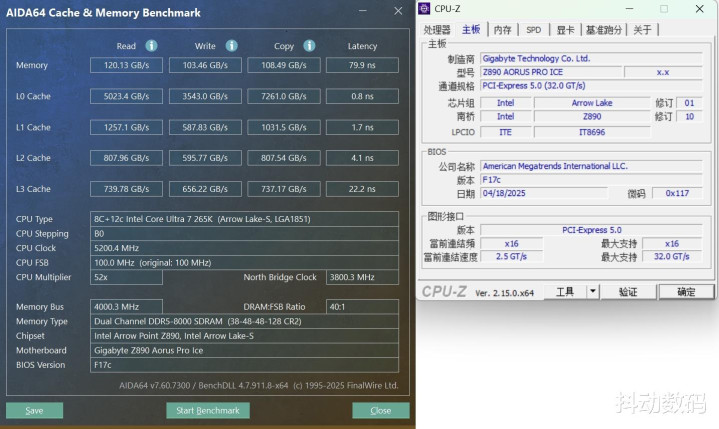This screenshot has height=429, width=719.
Task: Click the L0 Cache Copy value 7261.0 GB/s
Action: point(284,96)
